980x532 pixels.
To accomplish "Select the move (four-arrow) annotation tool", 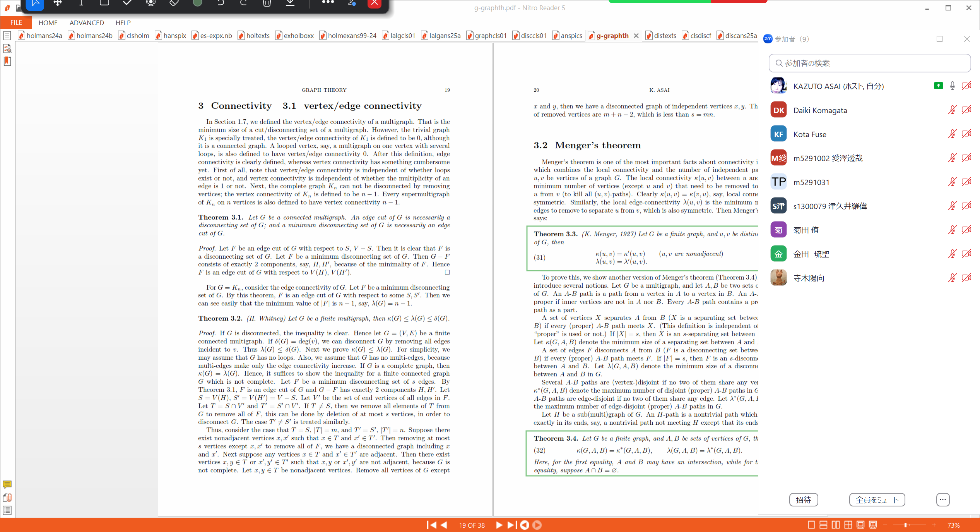I will (x=58, y=3).
